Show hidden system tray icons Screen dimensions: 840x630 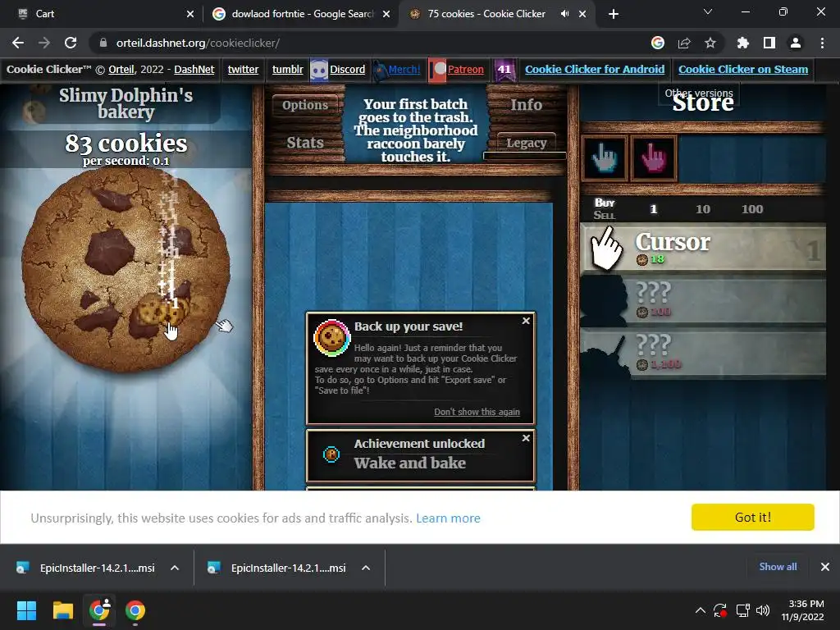pyautogui.click(x=701, y=610)
